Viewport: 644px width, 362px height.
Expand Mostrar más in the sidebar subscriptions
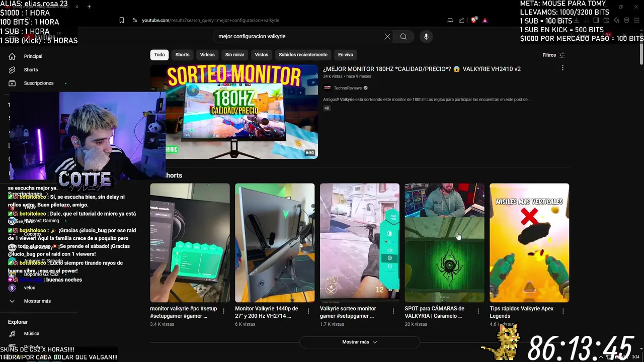[x=37, y=301]
